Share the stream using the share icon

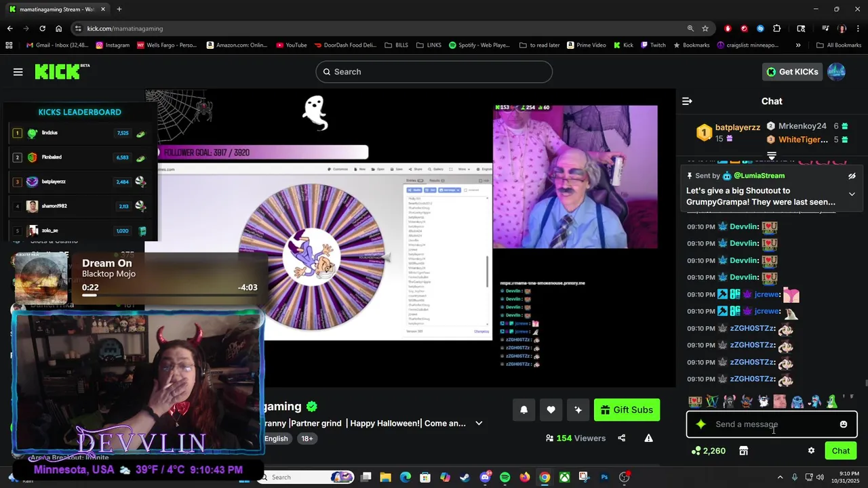pyautogui.click(x=622, y=438)
